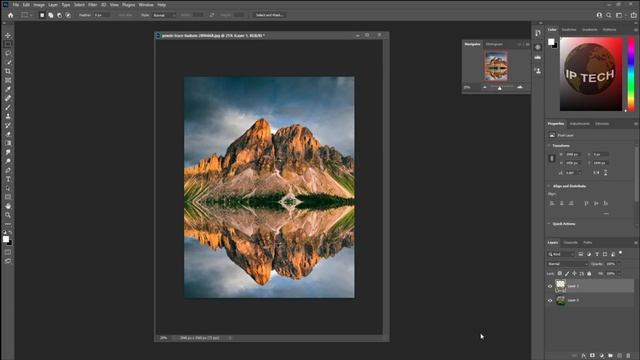The height and width of the screenshot is (360, 640).
Task: Toggle lock transparent pixels in Layers panel
Action: pyautogui.click(x=560, y=273)
